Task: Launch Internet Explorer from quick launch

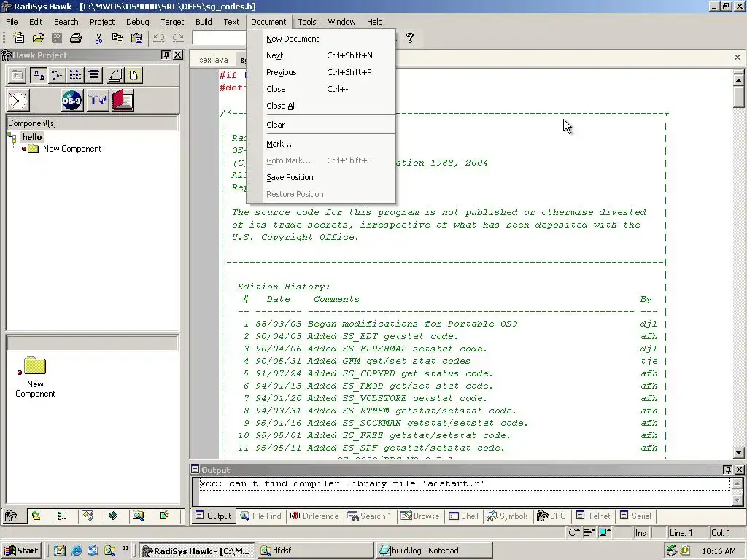Action: coord(76,551)
